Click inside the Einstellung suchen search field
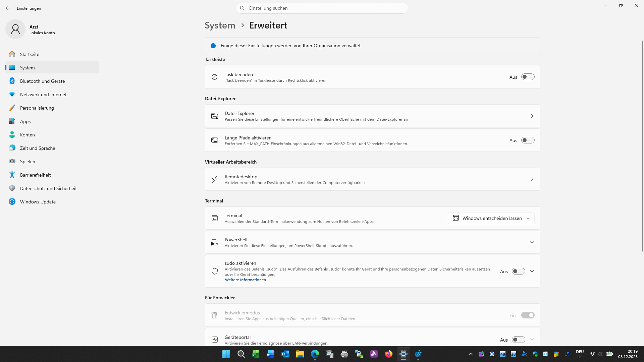644x362 pixels. (x=322, y=8)
